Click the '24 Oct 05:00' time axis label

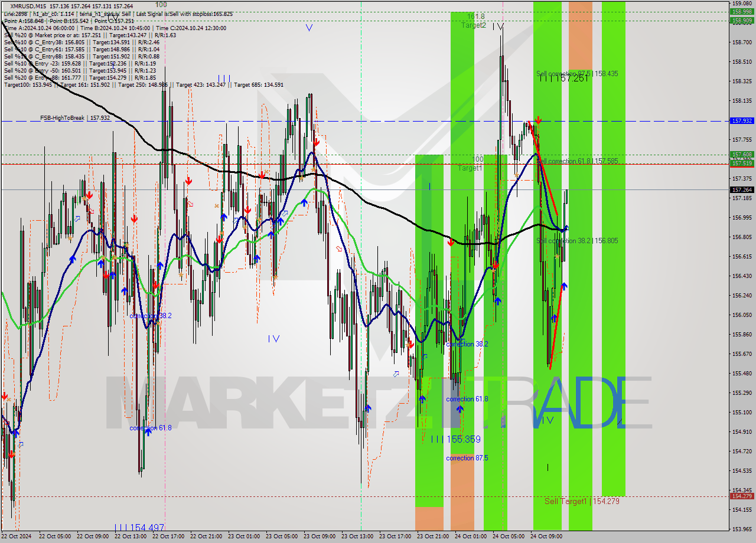pyautogui.click(x=508, y=537)
